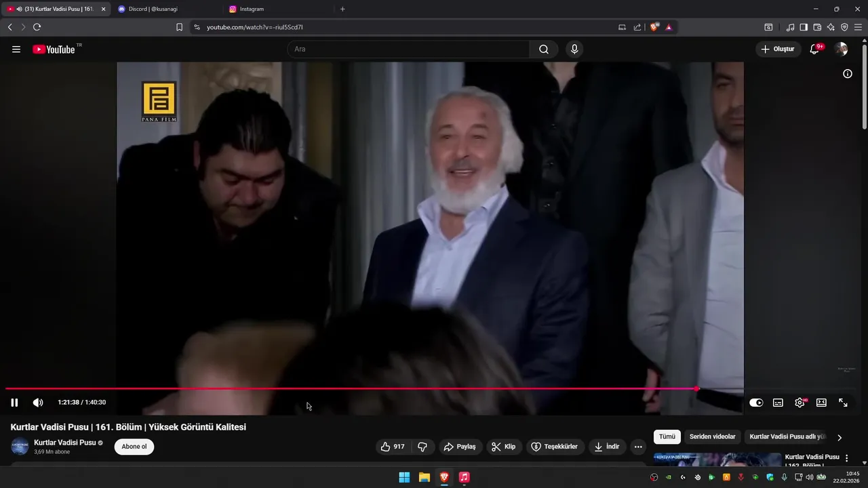Toggle the autoplay switch in player
This screenshot has height=488, width=868.
pos(756,403)
